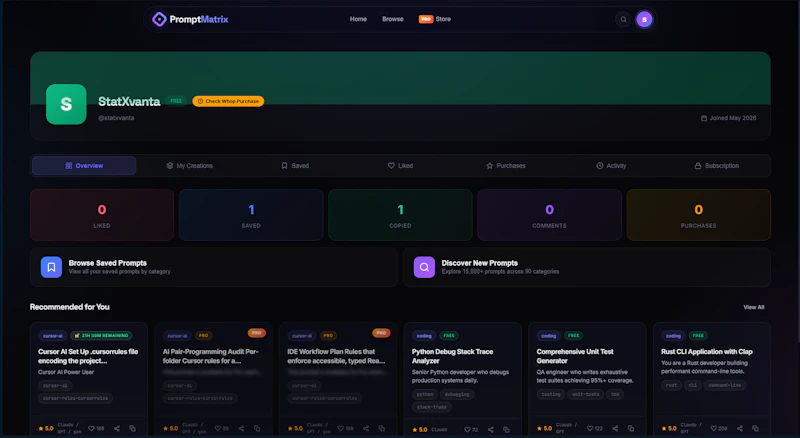This screenshot has width=800, height=438.
Task: Open the PRO Store navigation item
Action: point(435,19)
